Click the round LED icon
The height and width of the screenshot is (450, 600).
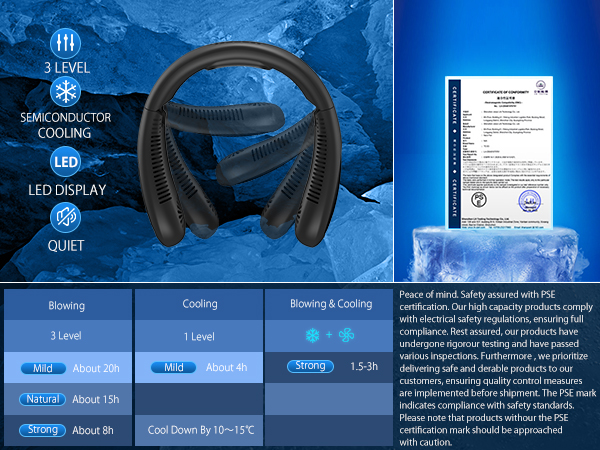tap(65, 162)
